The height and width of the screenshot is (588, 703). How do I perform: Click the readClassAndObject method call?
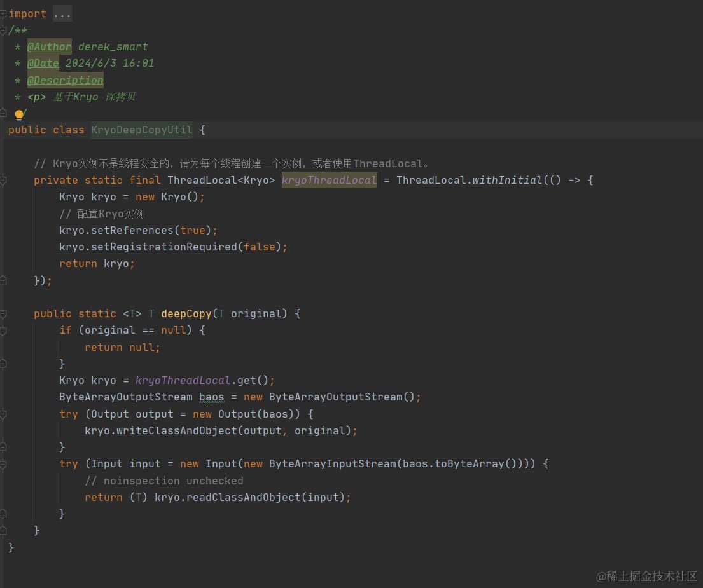click(244, 497)
